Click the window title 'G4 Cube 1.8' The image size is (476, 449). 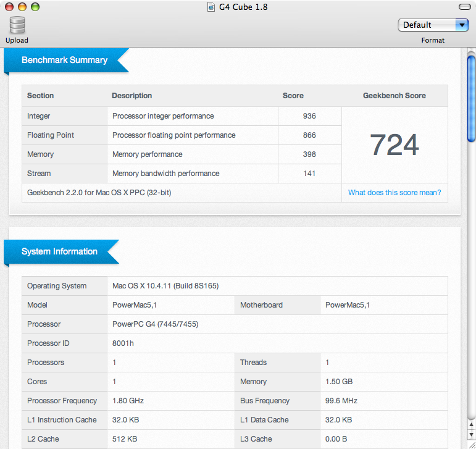point(243,7)
